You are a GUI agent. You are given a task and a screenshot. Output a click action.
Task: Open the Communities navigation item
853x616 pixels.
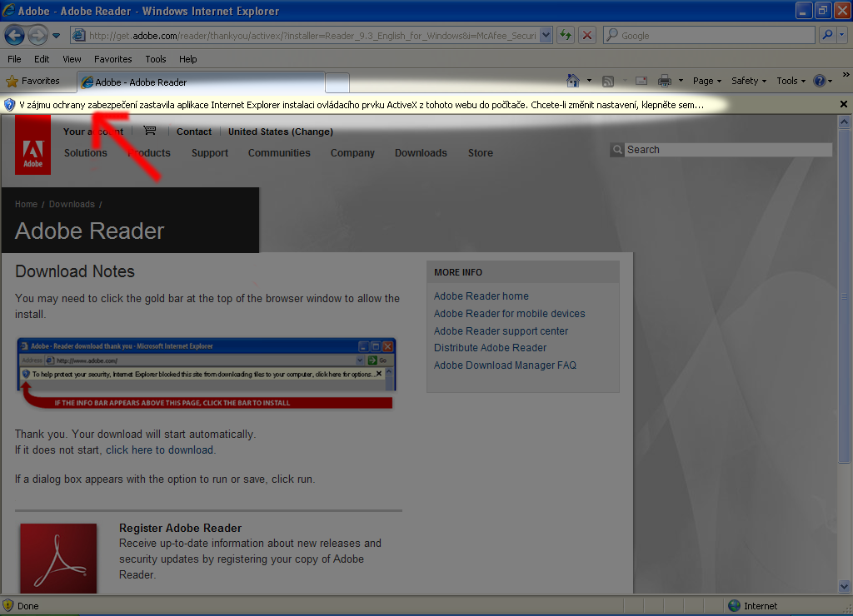pyautogui.click(x=279, y=153)
